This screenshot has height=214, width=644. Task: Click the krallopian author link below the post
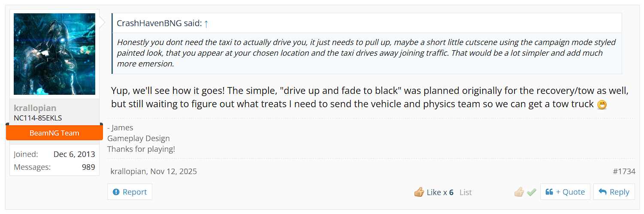tap(129, 172)
